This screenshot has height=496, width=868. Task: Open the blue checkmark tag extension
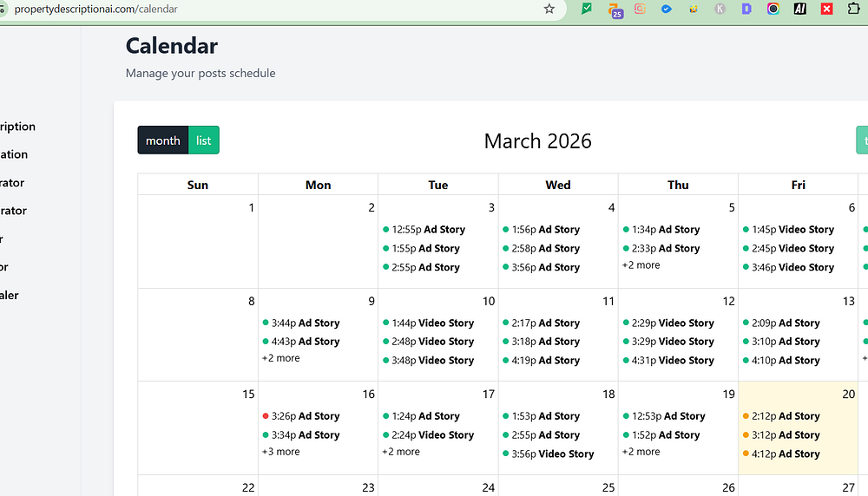click(667, 9)
